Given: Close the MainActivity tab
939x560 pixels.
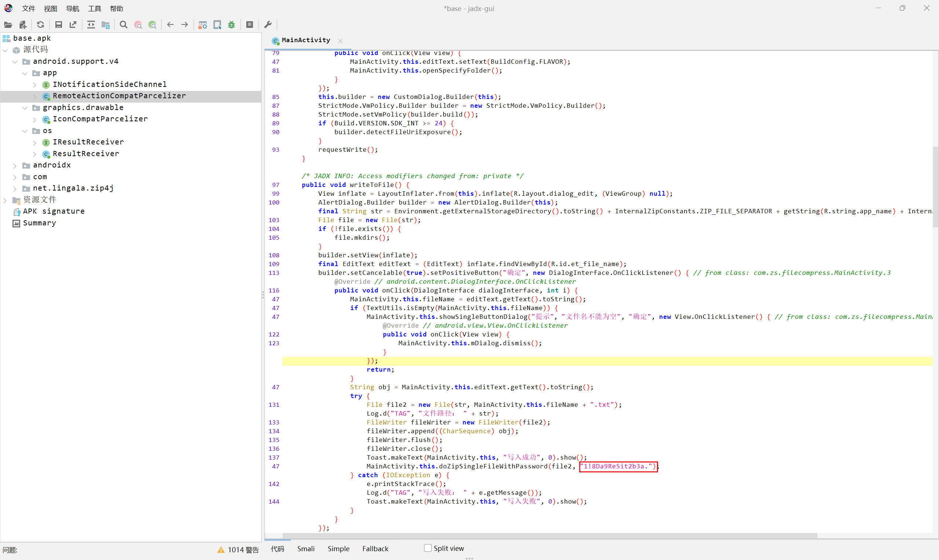Looking at the screenshot, I should click(340, 41).
